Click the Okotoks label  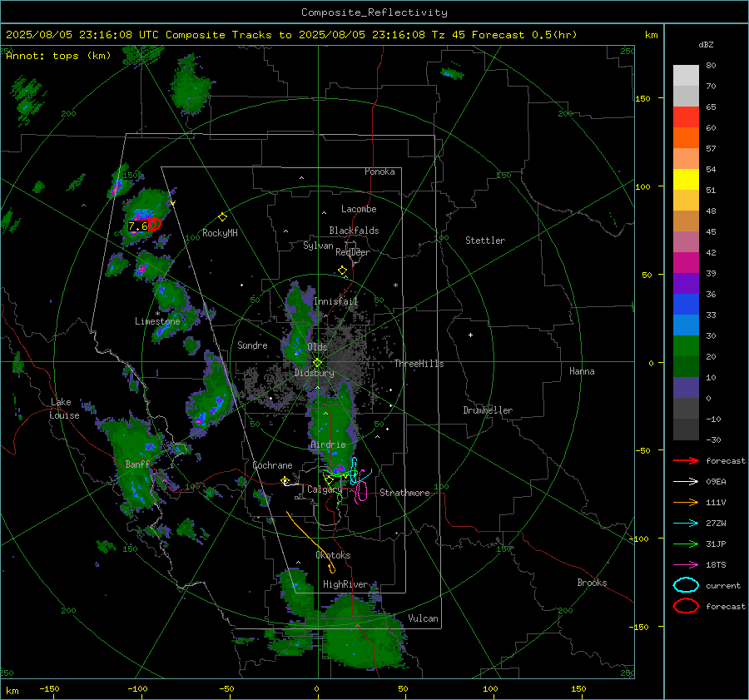pyautogui.click(x=333, y=555)
